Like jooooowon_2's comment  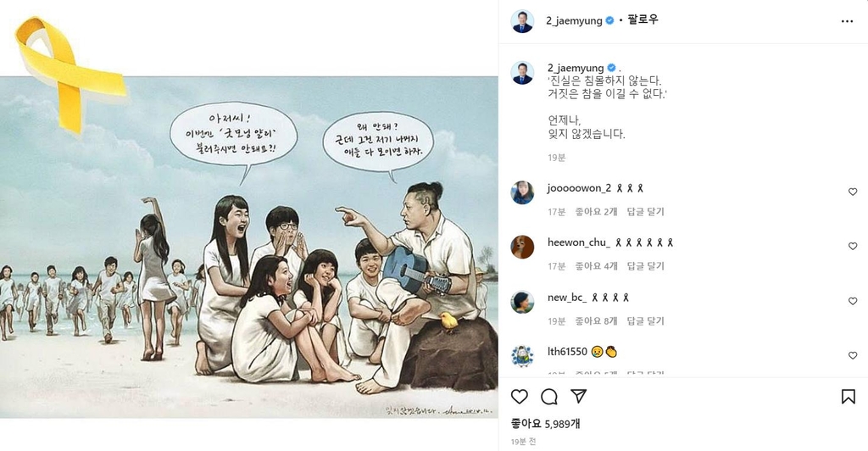(853, 192)
